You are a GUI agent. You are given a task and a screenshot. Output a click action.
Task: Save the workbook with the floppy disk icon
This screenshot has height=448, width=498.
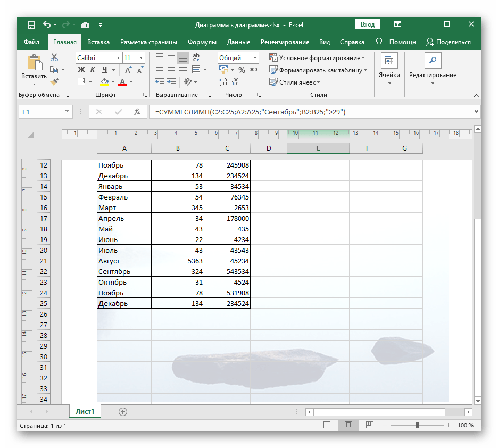tap(31, 24)
